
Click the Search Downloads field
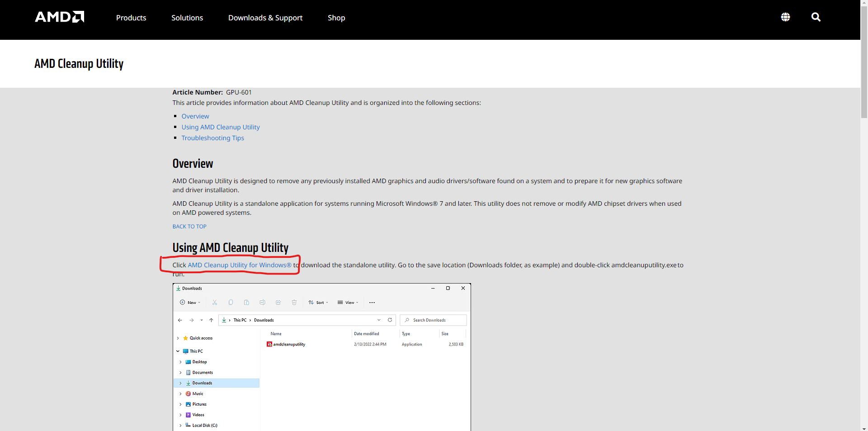(433, 320)
